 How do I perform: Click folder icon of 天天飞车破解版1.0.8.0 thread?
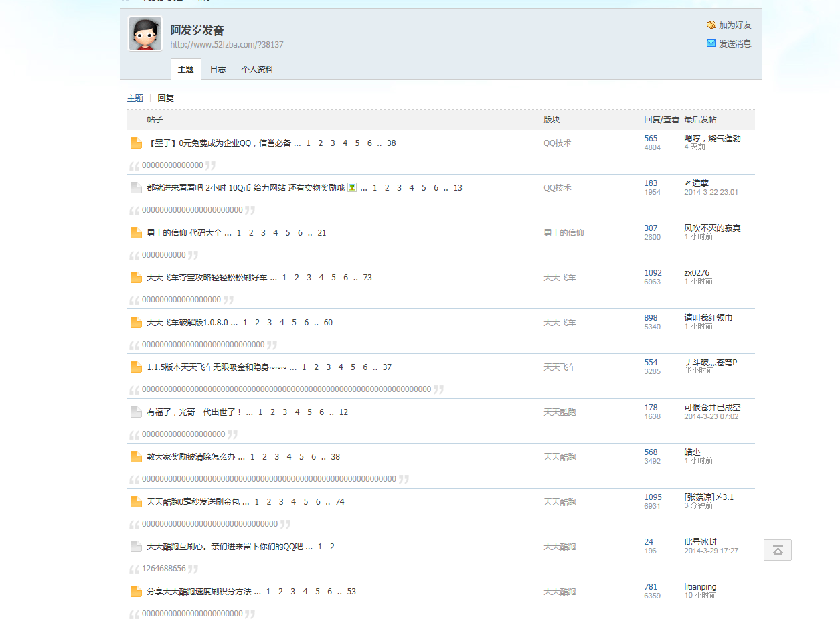coord(136,322)
